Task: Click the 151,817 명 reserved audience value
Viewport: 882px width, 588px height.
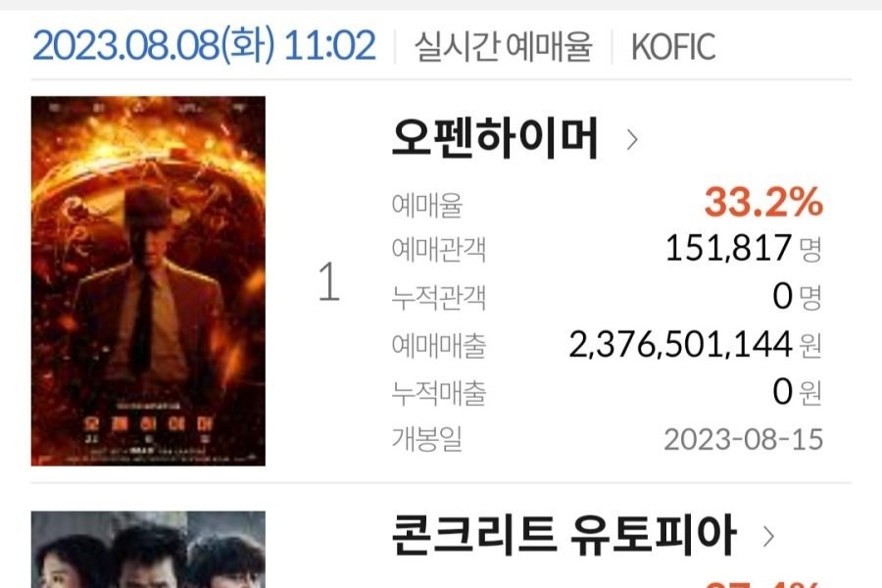Action: (744, 248)
